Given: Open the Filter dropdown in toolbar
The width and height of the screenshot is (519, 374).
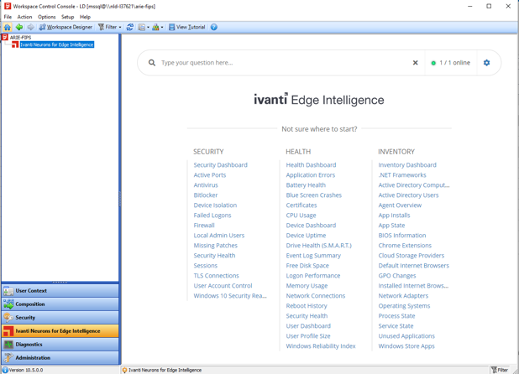Looking at the screenshot, I should pyautogui.click(x=110, y=27).
